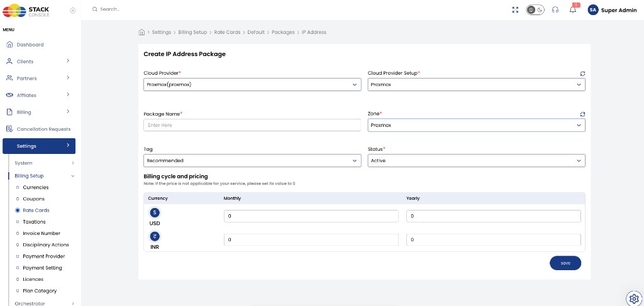Click Default in the breadcrumb
The width and height of the screenshot is (644, 306).
pos(256,32)
